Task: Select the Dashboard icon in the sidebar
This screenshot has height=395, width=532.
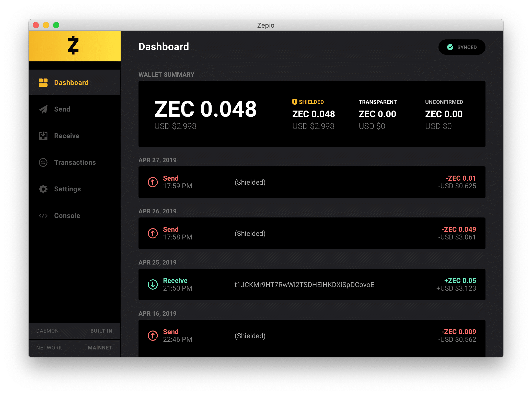Action: [x=43, y=82]
